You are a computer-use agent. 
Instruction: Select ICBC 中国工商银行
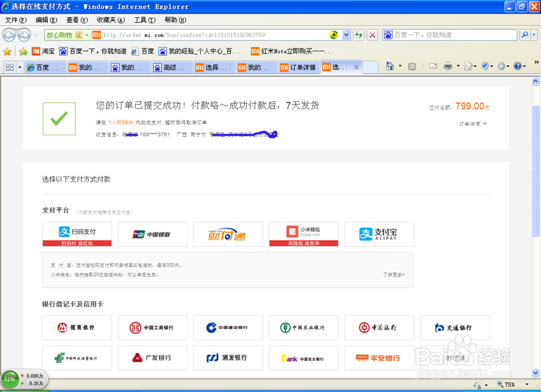153,328
